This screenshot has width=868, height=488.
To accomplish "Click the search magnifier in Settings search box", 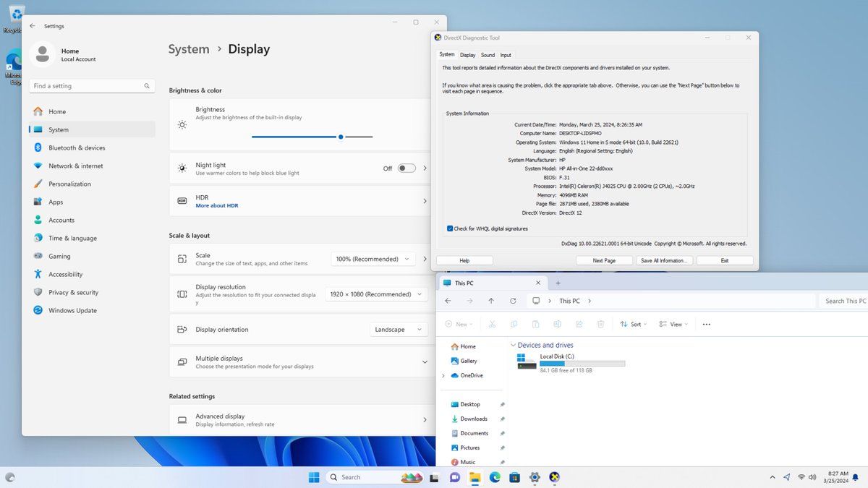I will tap(148, 86).
